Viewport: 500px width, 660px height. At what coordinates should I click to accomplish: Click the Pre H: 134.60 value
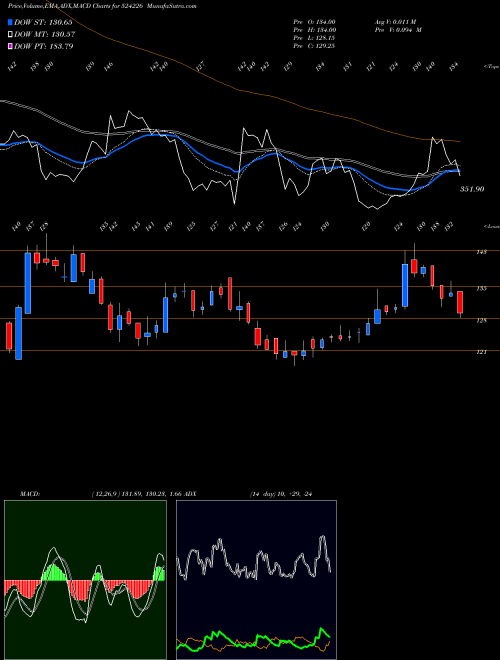click(x=314, y=30)
